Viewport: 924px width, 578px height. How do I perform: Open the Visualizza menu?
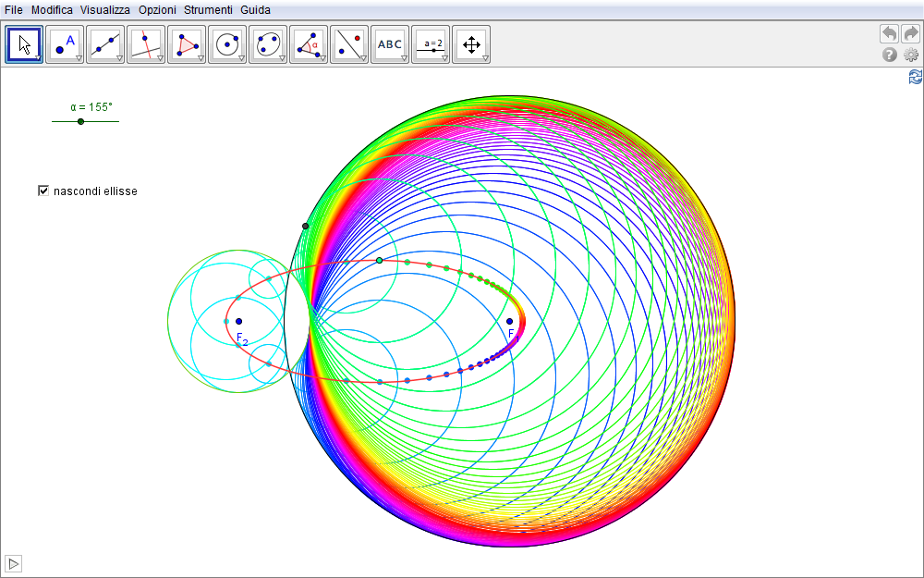tap(104, 9)
